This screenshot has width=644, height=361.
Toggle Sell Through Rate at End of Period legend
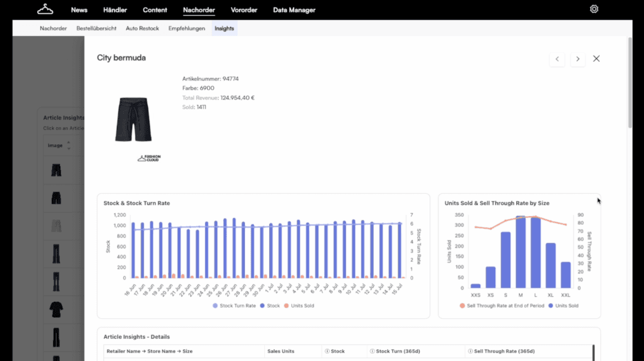(502, 306)
